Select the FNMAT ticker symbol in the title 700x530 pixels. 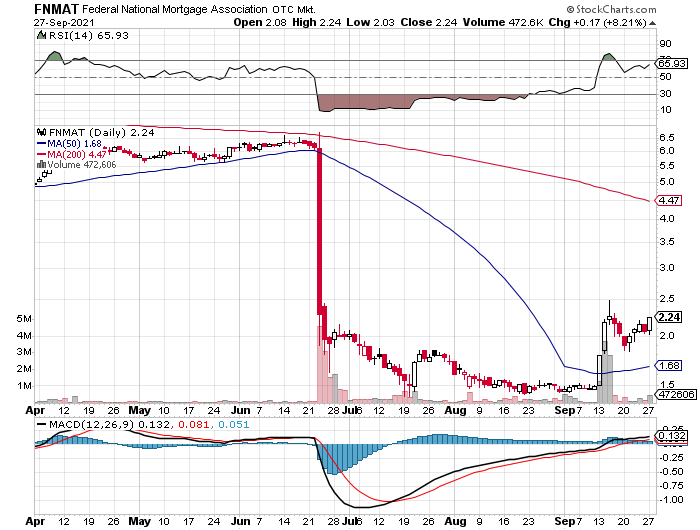coord(56,8)
